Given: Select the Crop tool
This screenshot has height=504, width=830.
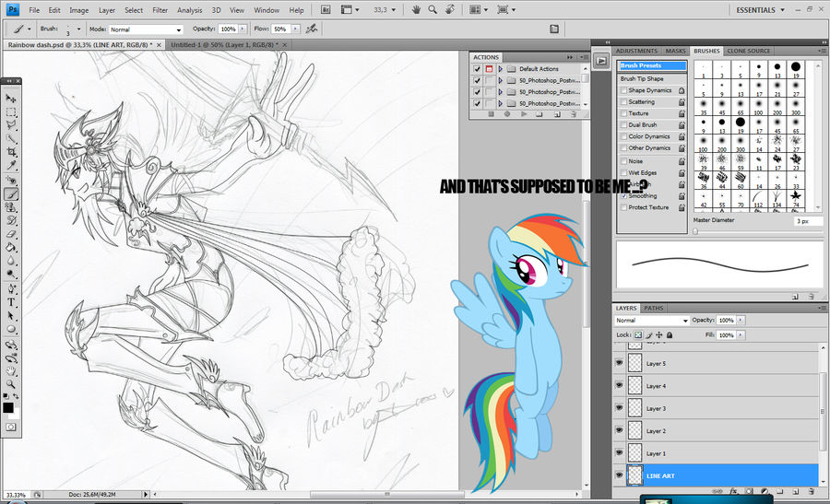Looking at the screenshot, I should (11, 151).
